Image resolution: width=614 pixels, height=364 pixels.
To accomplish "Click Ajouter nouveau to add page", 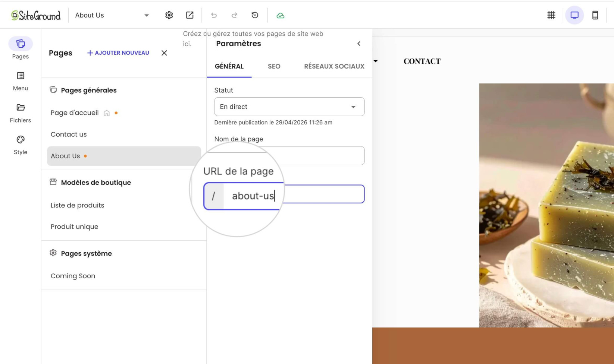I will (118, 53).
